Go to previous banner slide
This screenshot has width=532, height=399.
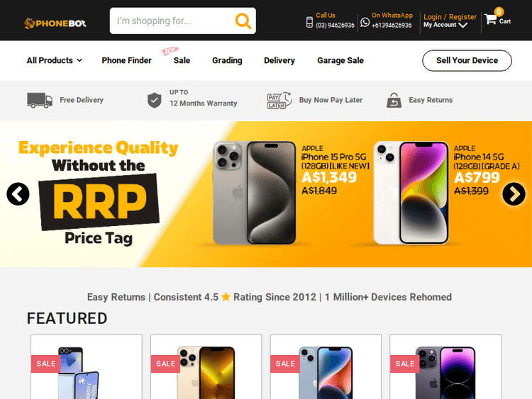18,194
